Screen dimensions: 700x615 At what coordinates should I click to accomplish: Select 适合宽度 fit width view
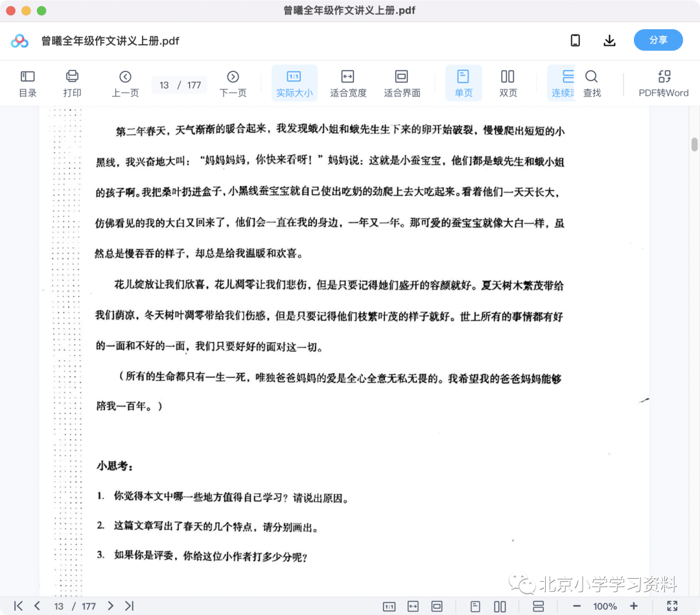click(348, 83)
